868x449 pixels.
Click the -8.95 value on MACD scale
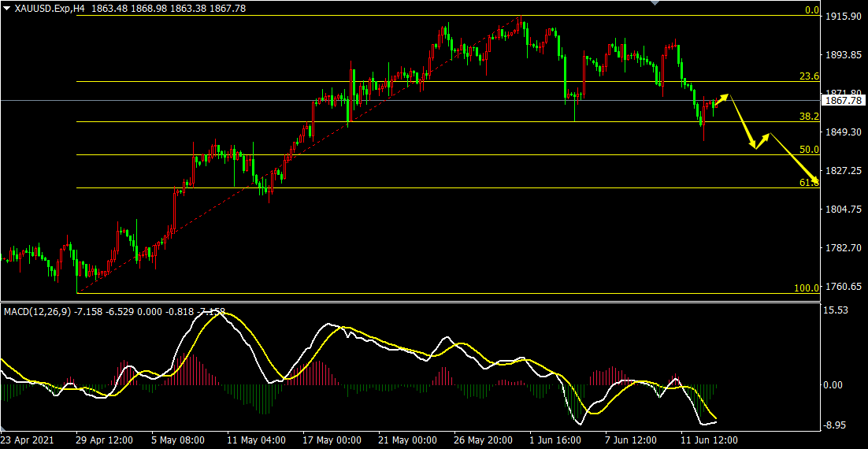pyautogui.click(x=836, y=425)
